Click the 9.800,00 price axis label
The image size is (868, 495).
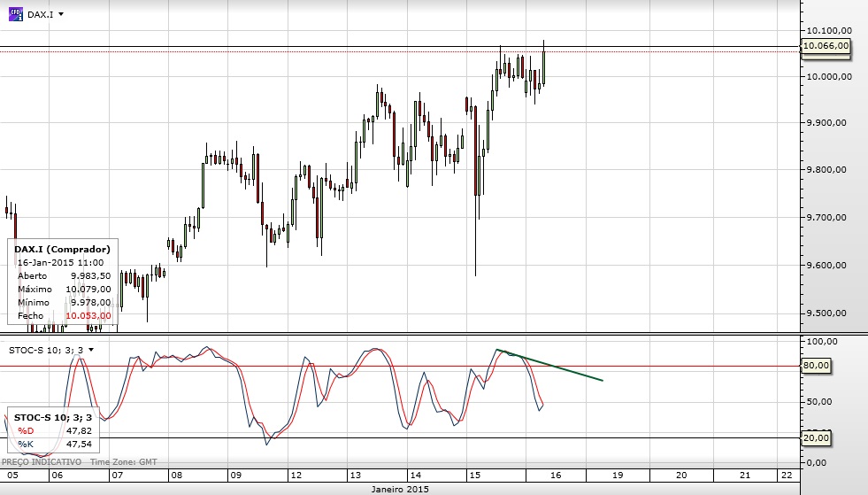pos(826,170)
